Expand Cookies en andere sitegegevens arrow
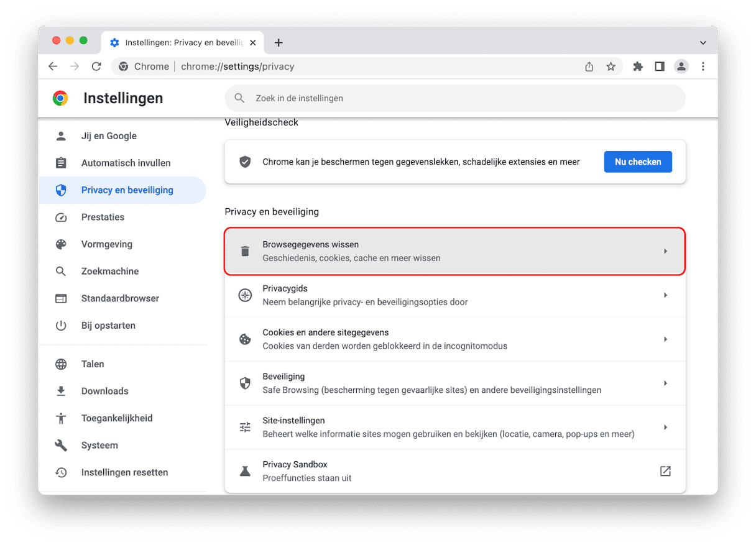756x545 pixels. coord(665,339)
